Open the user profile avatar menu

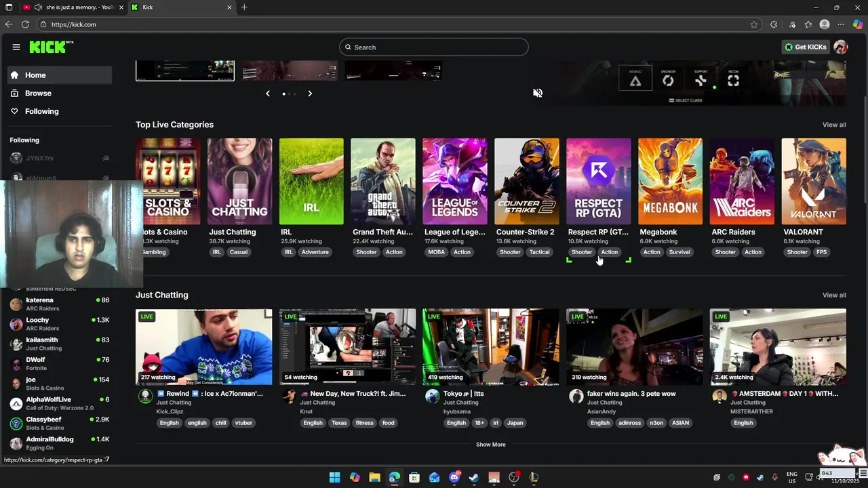point(841,47)
